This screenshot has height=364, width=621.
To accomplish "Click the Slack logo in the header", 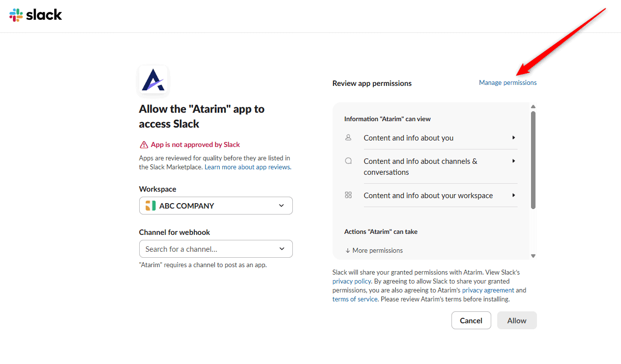I will point(36,15).
